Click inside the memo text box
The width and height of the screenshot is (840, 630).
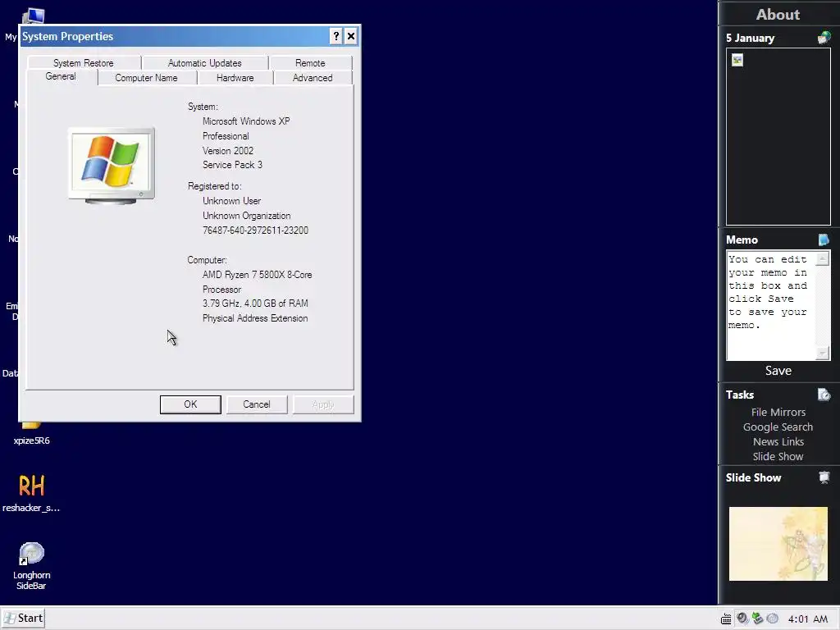(771, 305)
